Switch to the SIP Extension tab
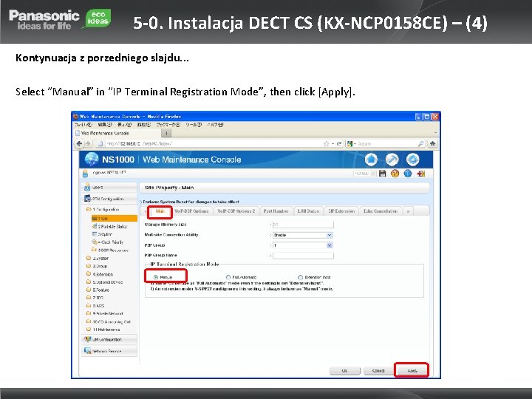The height and width of the screenshot is (399, 532). [341, 211]
